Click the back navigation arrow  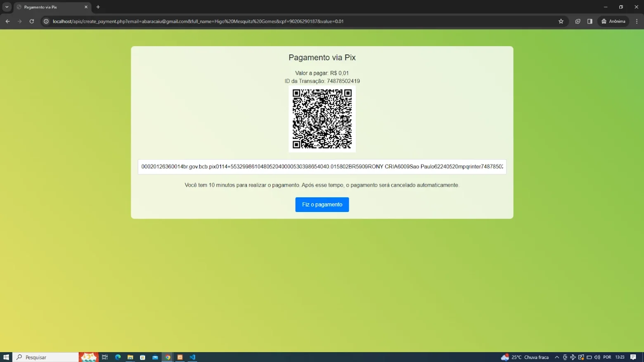pyautogui.click(x=7, y=21)
